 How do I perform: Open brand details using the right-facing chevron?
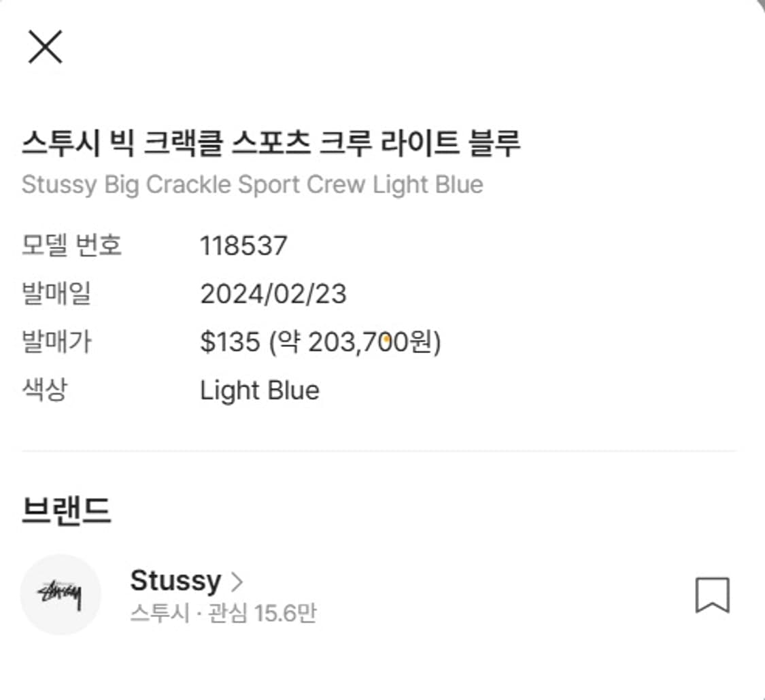[237, 581]
